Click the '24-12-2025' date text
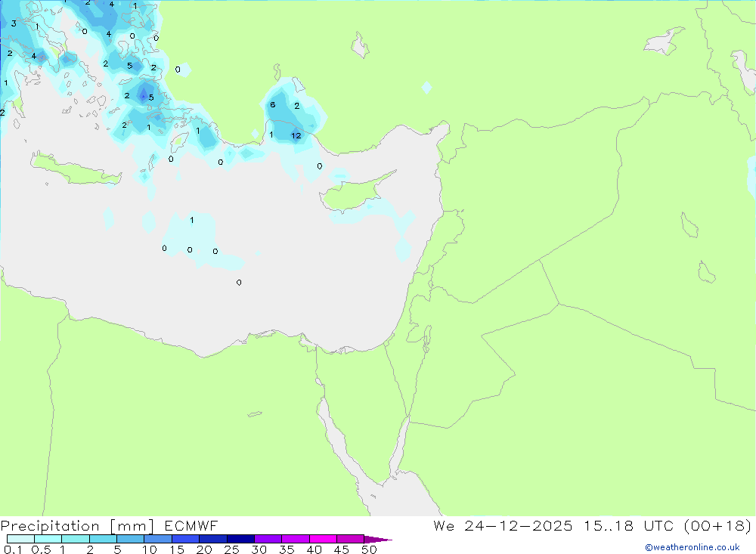The width and height of the screenshot is (756, 554). [x=519, y=525]
